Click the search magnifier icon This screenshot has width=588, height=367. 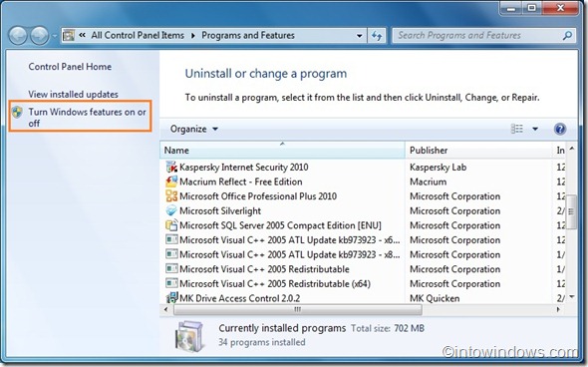coord(567,36)
